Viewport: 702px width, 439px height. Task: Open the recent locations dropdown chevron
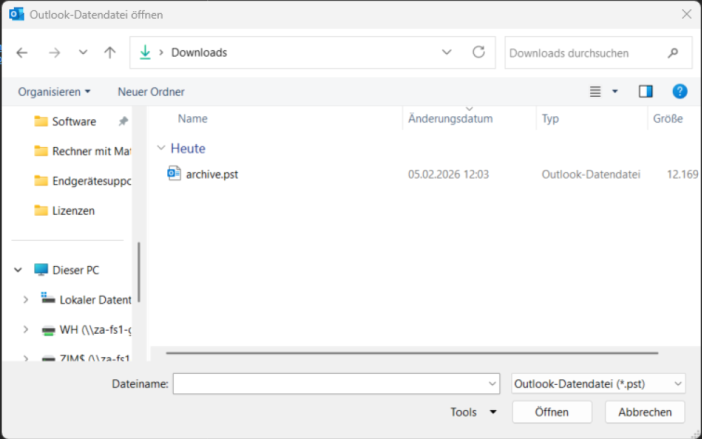(x=82, y=52)
